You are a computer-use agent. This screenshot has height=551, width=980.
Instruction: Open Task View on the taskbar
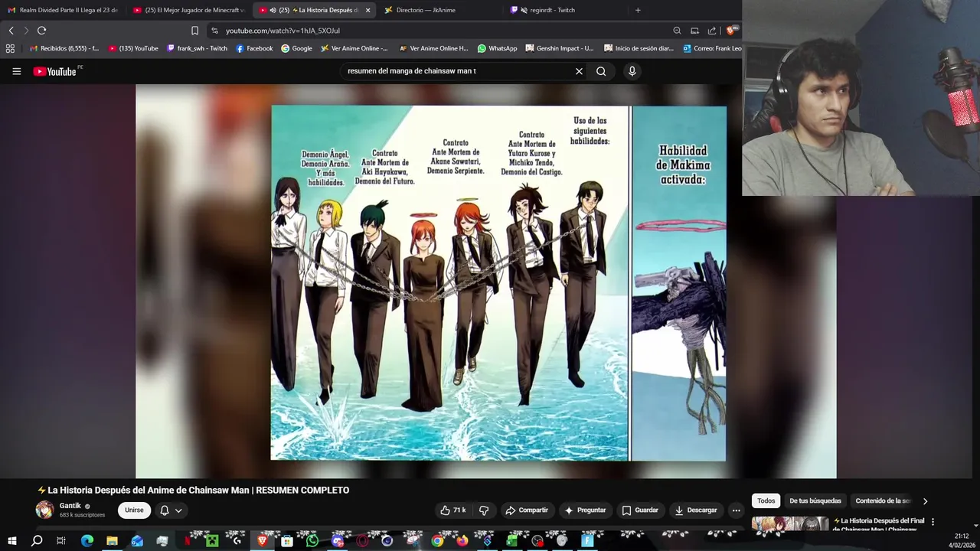coord(61,541)
